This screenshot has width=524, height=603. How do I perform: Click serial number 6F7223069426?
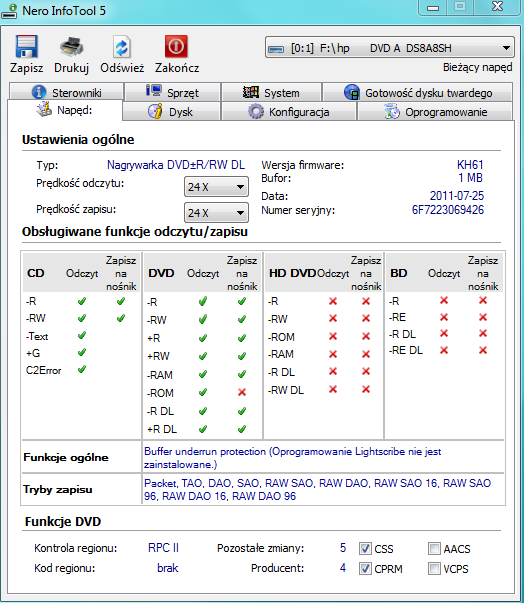(x=447, y=210)
